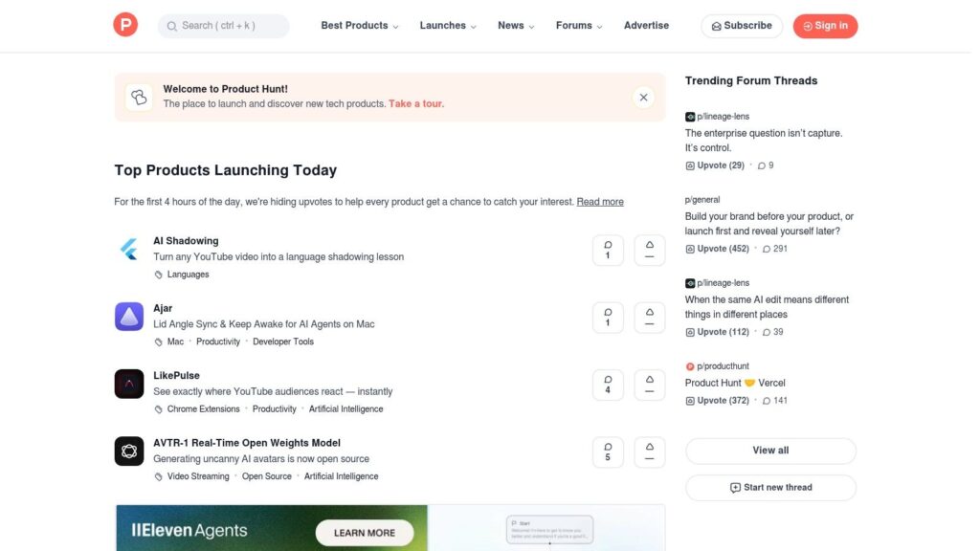Select the Developer Tools topic tag

[x=283, y=342]
